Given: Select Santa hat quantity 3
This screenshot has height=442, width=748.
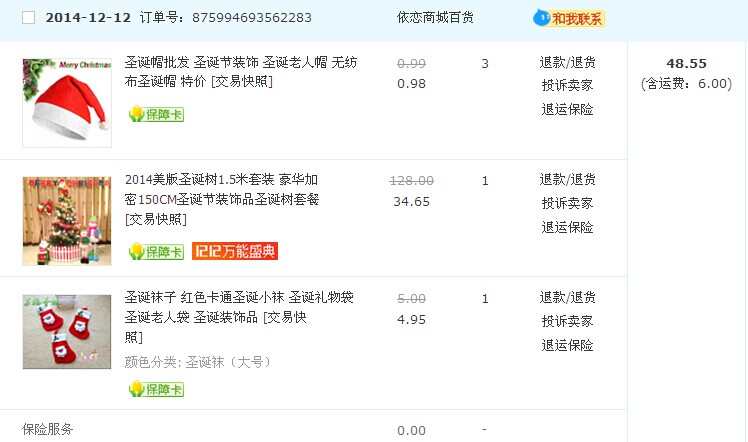Looking at the screenshot, I should point(485,63).
